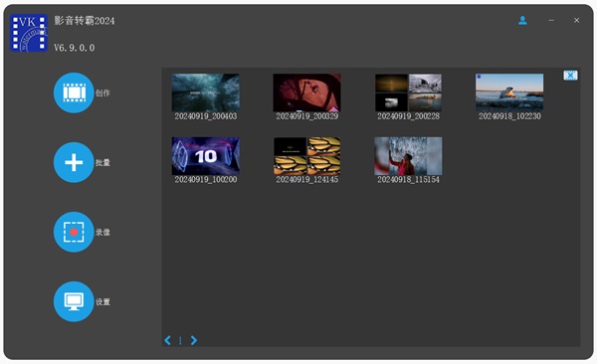This screenshot has height=364, width=597.
Task: Open video thumbnail 20240918_115154
Action: (x=408, y=156)
